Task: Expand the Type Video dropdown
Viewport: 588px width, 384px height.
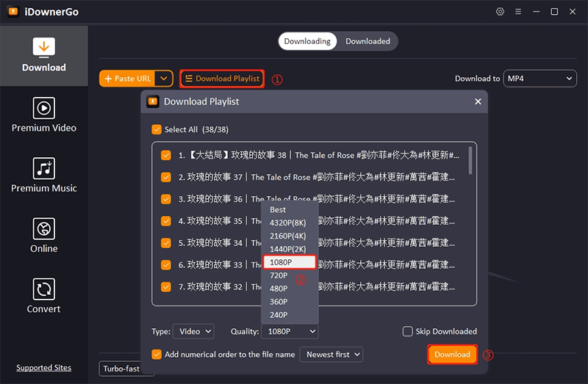Action: pos(193,332)
